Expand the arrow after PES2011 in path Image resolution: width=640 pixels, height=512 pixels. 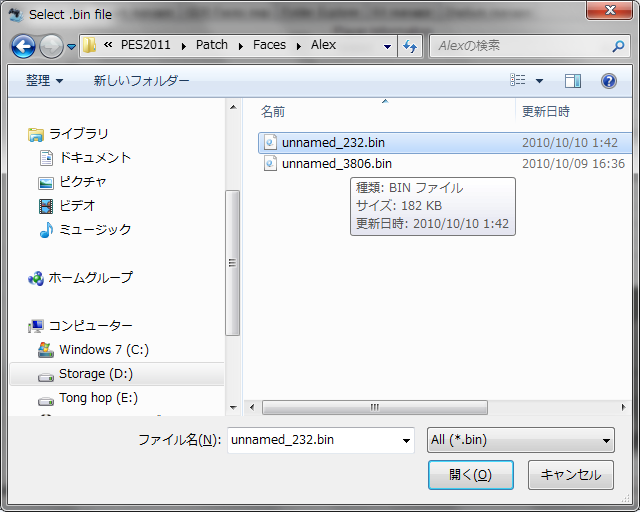click(x=184, y=46)
